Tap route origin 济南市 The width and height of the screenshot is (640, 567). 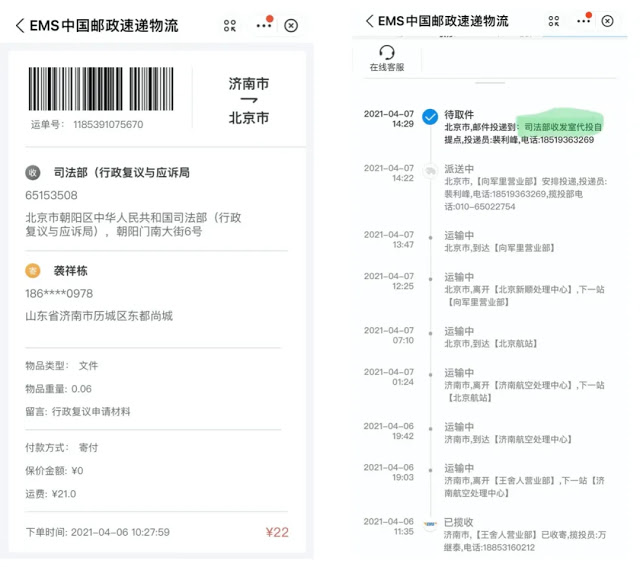point(249,84)
